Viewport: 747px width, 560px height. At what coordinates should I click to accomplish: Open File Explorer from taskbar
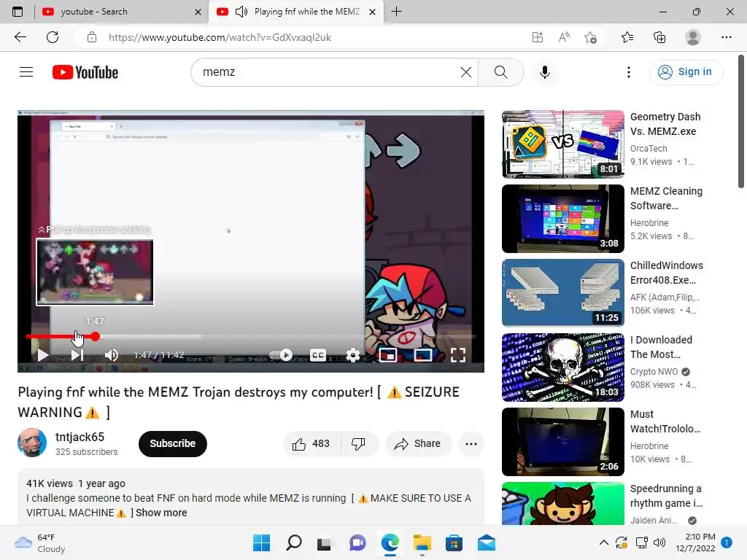tap(422, 542)
